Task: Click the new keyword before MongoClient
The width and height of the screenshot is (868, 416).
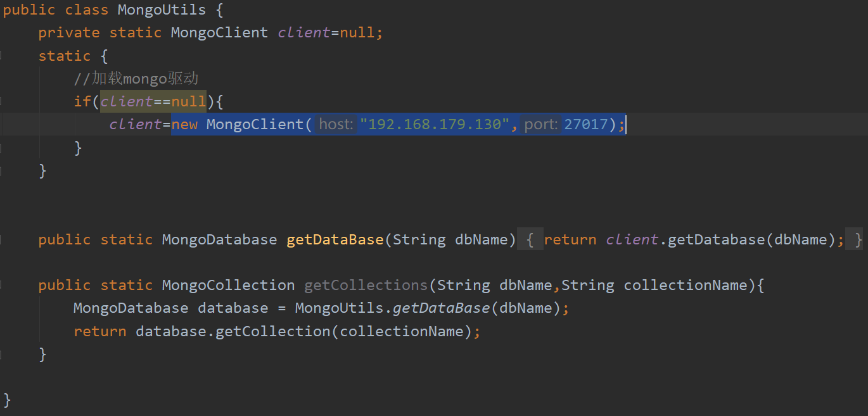Action: (184, 124)
